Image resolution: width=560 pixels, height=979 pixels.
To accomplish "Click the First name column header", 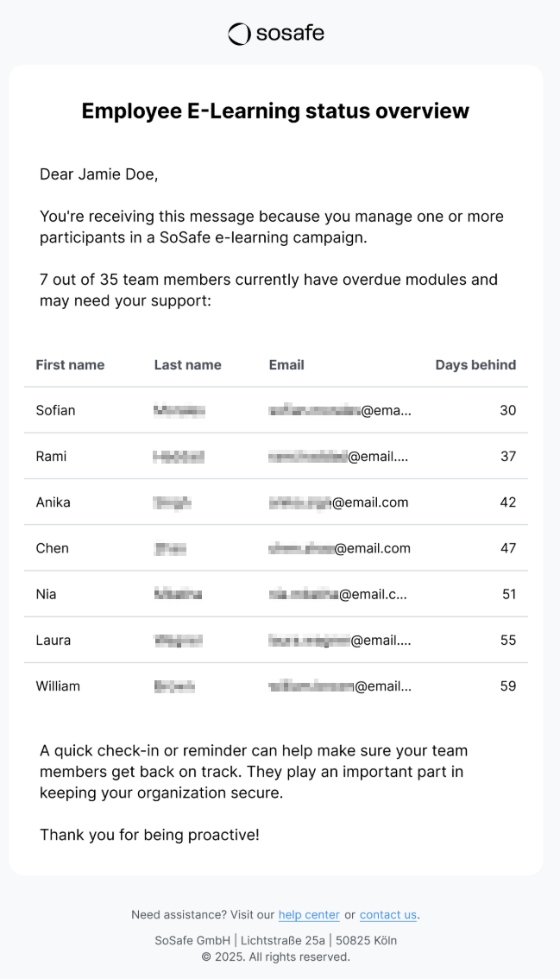I will (x=70, y=365).
